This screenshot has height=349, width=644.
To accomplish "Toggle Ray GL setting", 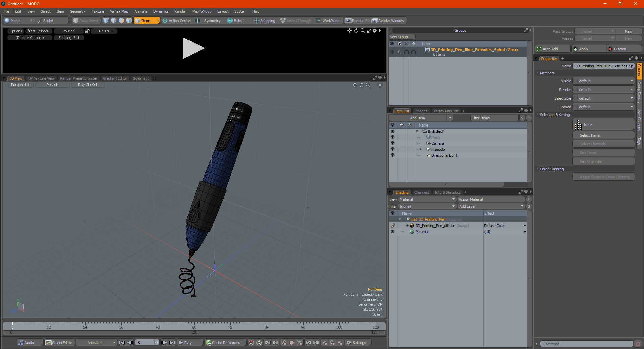I will (88, 85).
